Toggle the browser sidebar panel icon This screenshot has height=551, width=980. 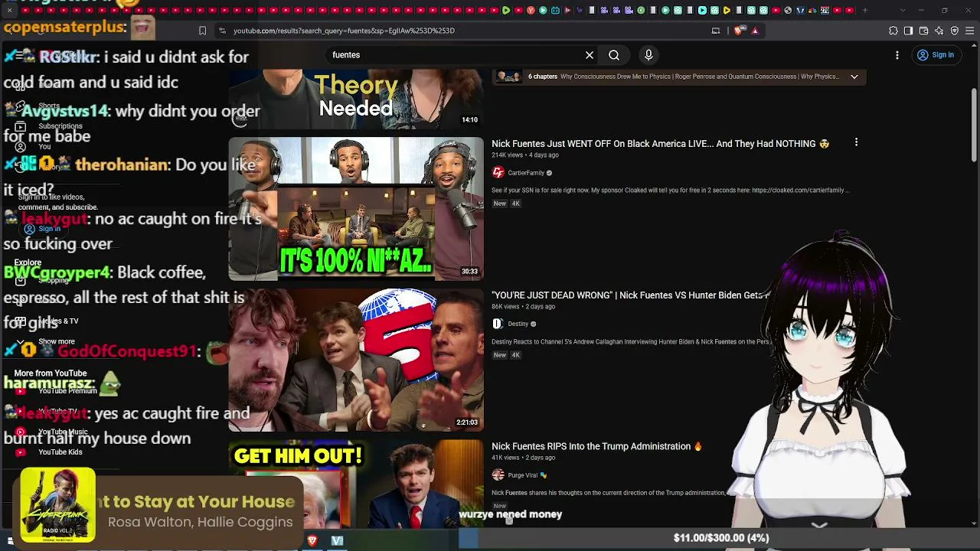tap(908, 31)
